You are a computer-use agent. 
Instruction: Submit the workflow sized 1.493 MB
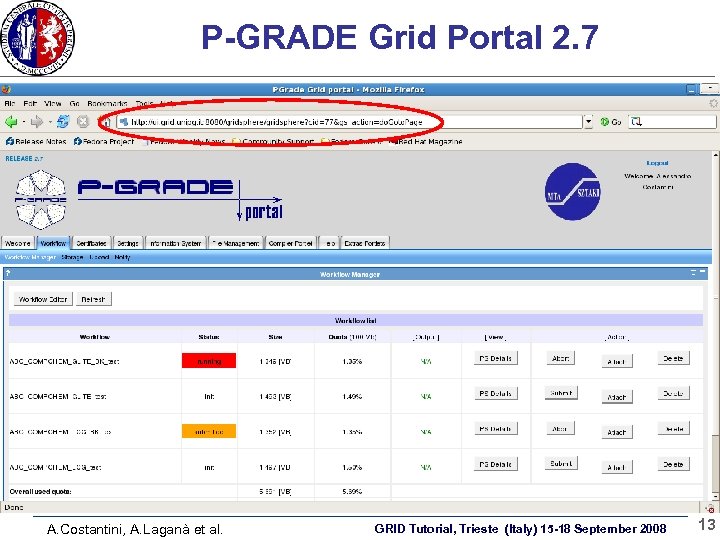click(561, 393)
